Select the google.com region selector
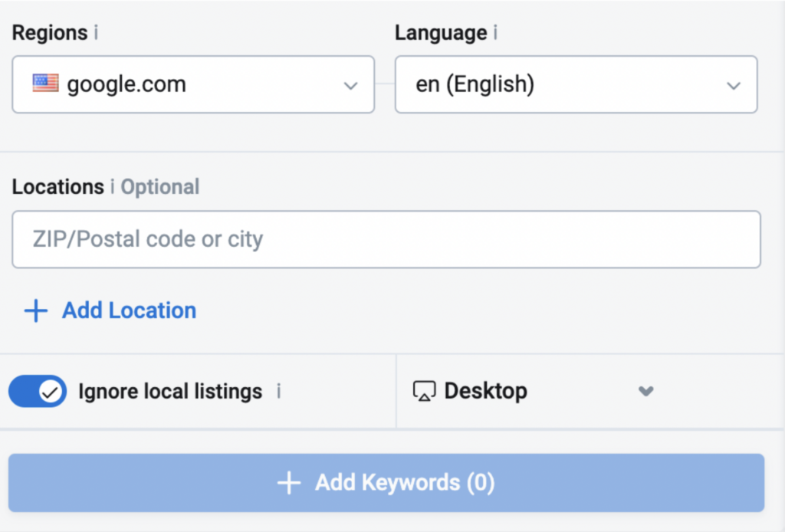This screenshot has height=532, width=785. point(192,84)
